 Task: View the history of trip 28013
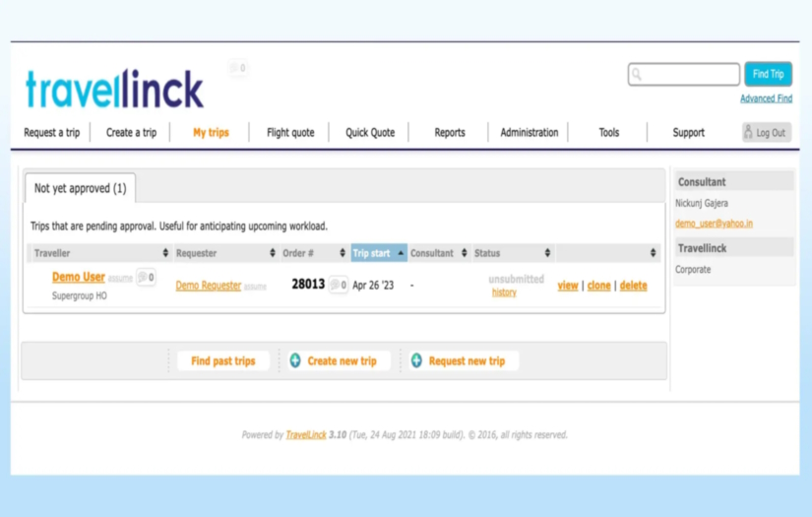click(x=504, y=292)
